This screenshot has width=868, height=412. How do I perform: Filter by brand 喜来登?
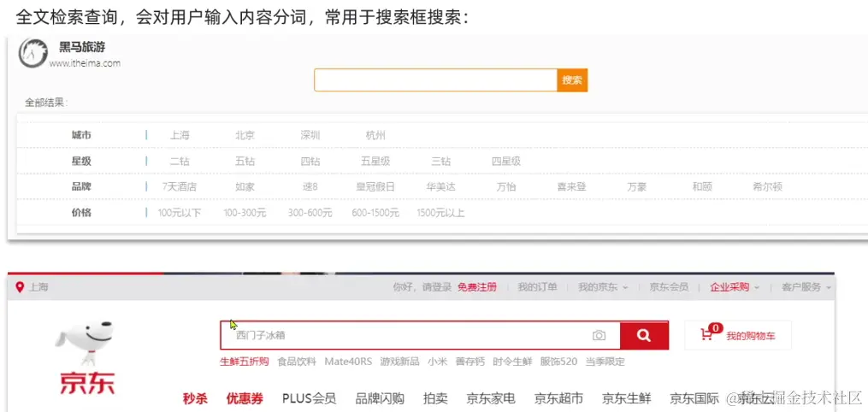571,187
